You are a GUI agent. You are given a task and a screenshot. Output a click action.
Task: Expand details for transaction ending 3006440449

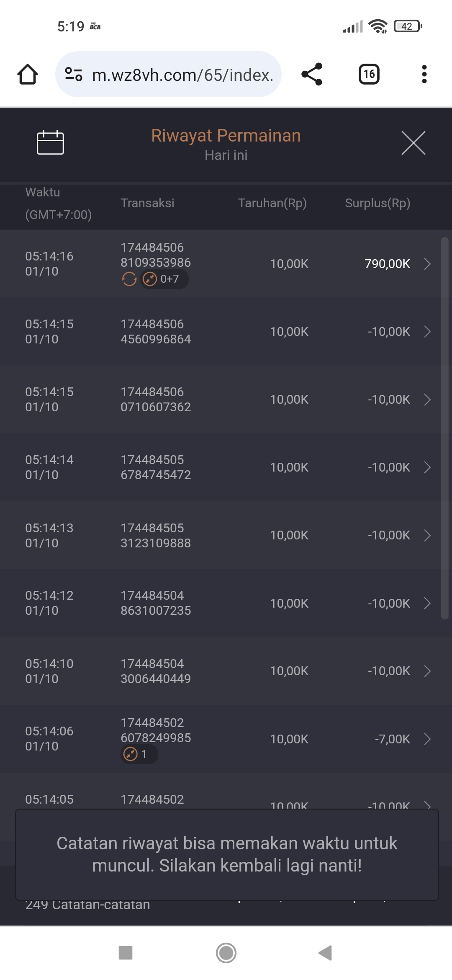427,671
